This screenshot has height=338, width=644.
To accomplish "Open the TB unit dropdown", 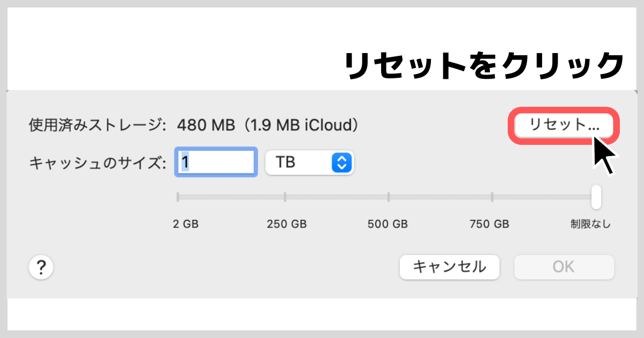I will point(309,162).
